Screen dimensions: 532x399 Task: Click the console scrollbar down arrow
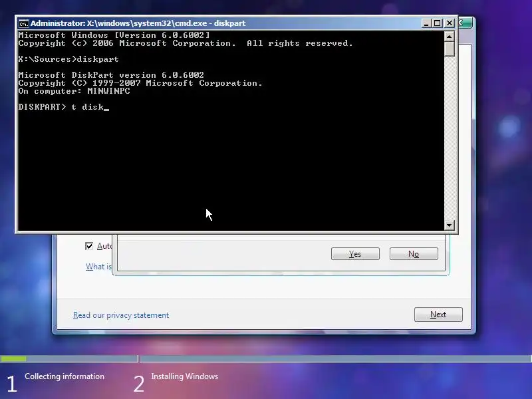[450, 225]
